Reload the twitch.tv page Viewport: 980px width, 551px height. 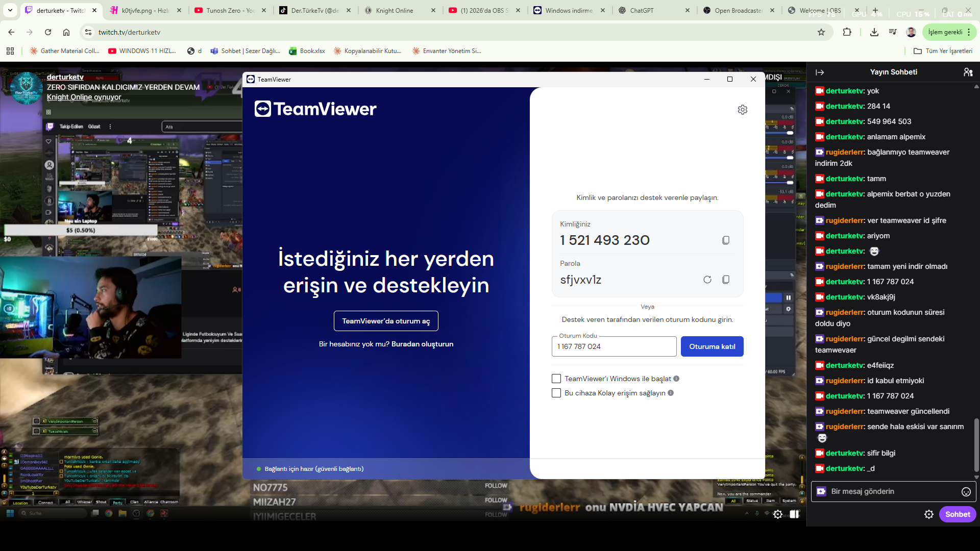point(48,32)
